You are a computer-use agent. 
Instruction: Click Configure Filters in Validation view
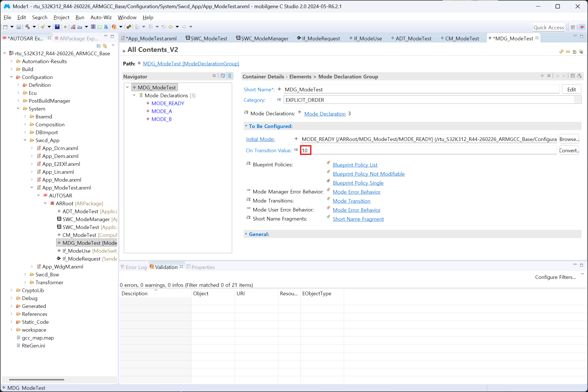click(x=555, y=277)
